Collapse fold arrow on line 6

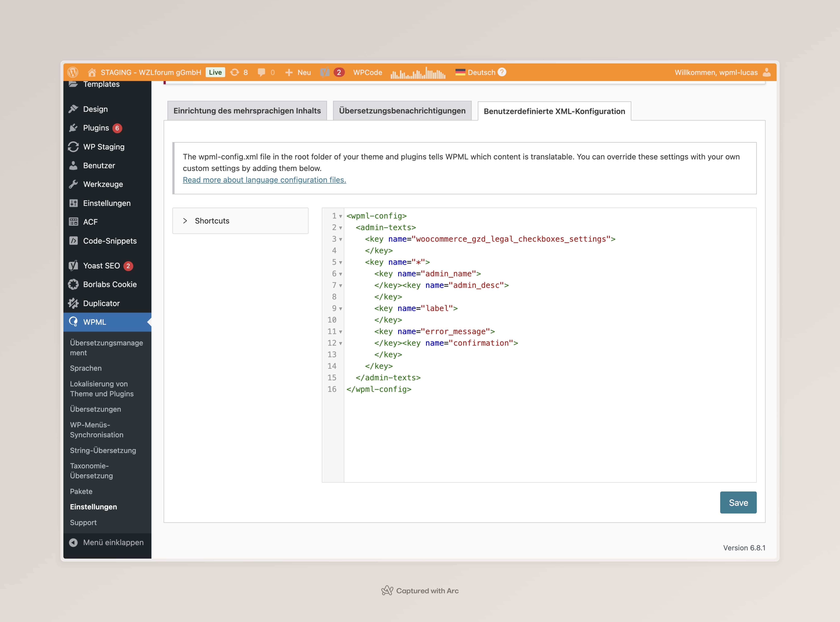point(340,274)
